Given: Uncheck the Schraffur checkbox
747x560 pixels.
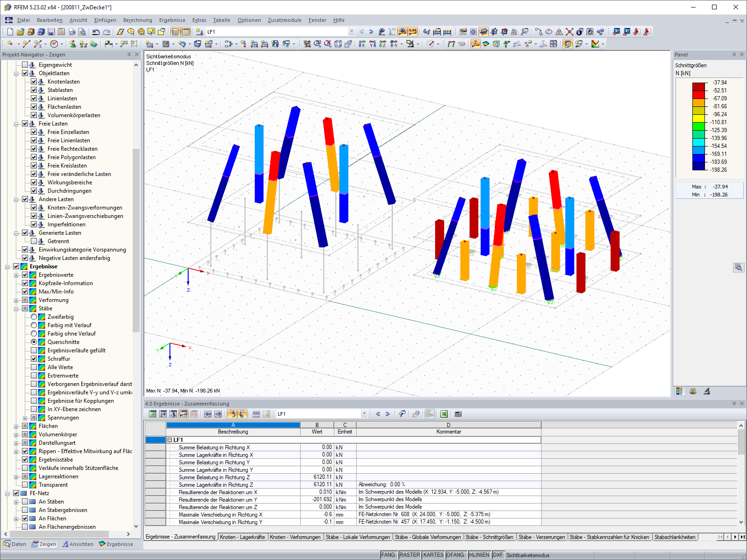Looking at the screenshot, I should pos(34,359).
